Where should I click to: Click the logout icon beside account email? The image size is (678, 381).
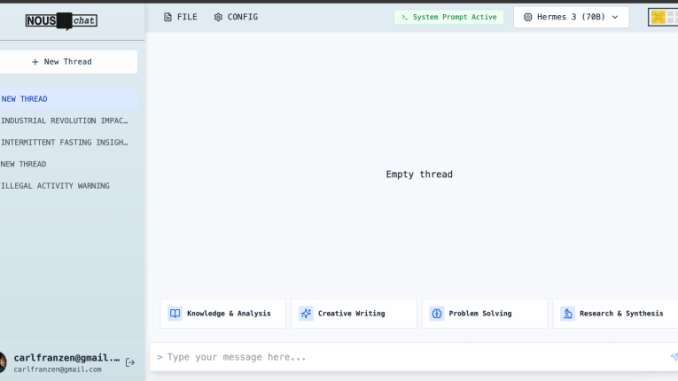click(130, 362)
